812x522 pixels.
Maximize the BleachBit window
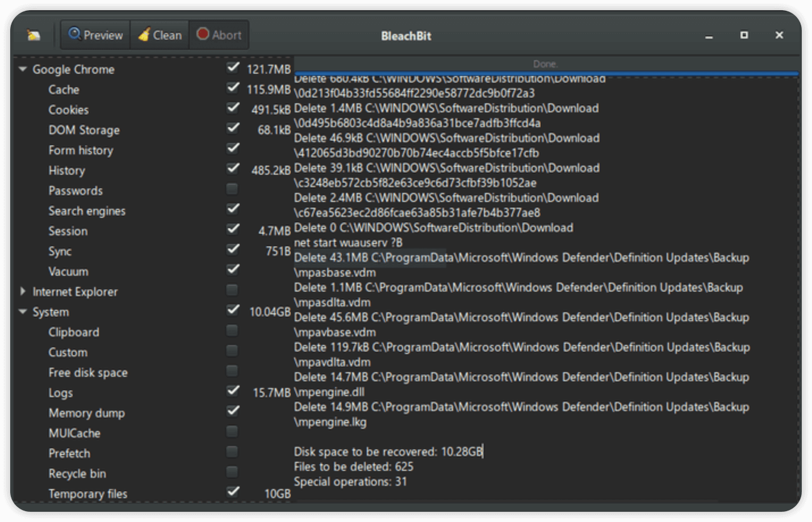(744, 35)
